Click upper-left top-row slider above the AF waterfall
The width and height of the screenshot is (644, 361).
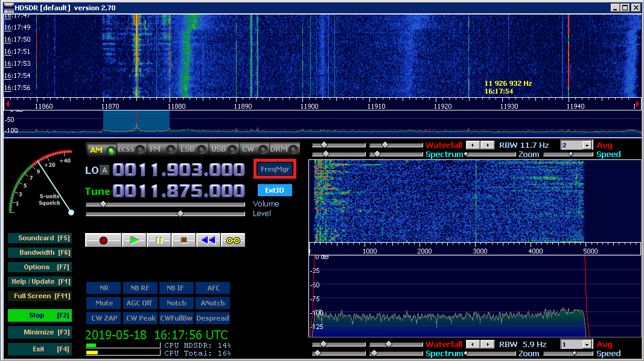(339, 145)
